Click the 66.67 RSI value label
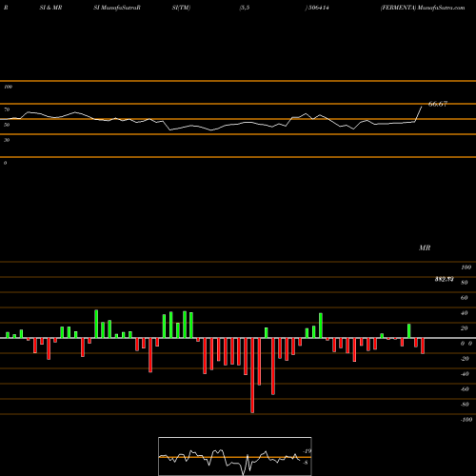The height and width of the screenshot is (476, 476). coord(438,104)
